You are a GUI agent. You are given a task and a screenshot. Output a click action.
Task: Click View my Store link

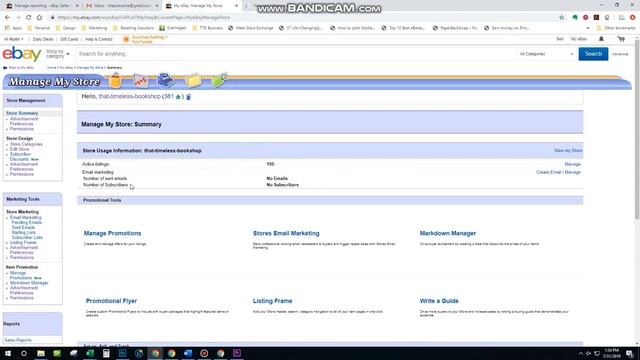[568, 151]
